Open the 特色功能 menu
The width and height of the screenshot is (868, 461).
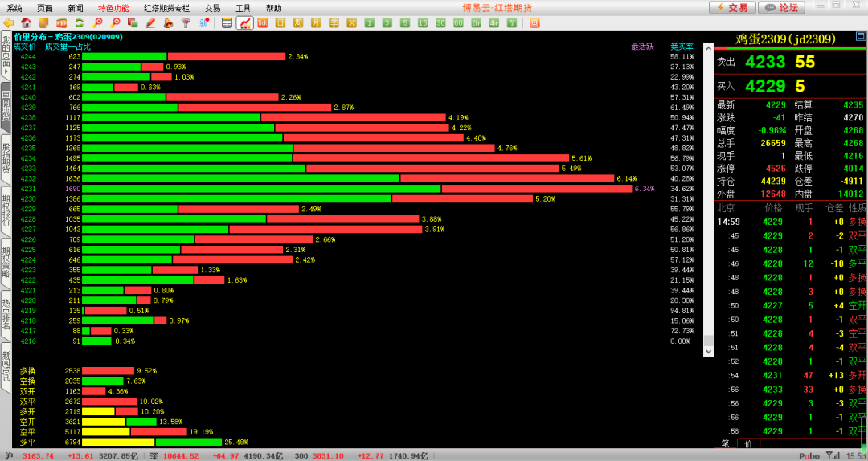113,7
